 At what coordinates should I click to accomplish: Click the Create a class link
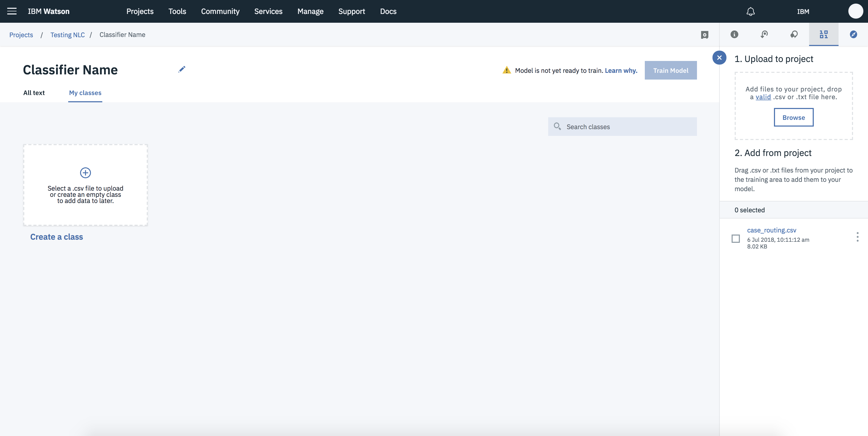click(x=57, y=237)
